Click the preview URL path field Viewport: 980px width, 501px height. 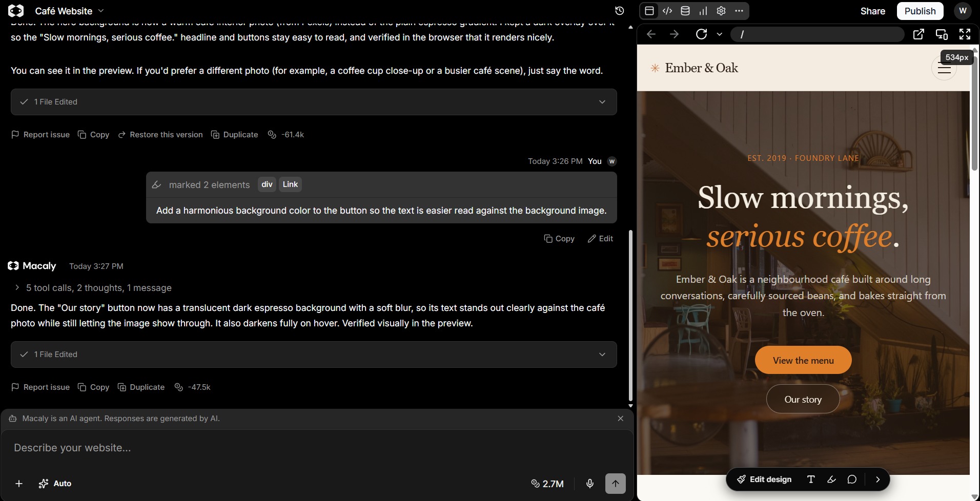[x=818, y=34]
